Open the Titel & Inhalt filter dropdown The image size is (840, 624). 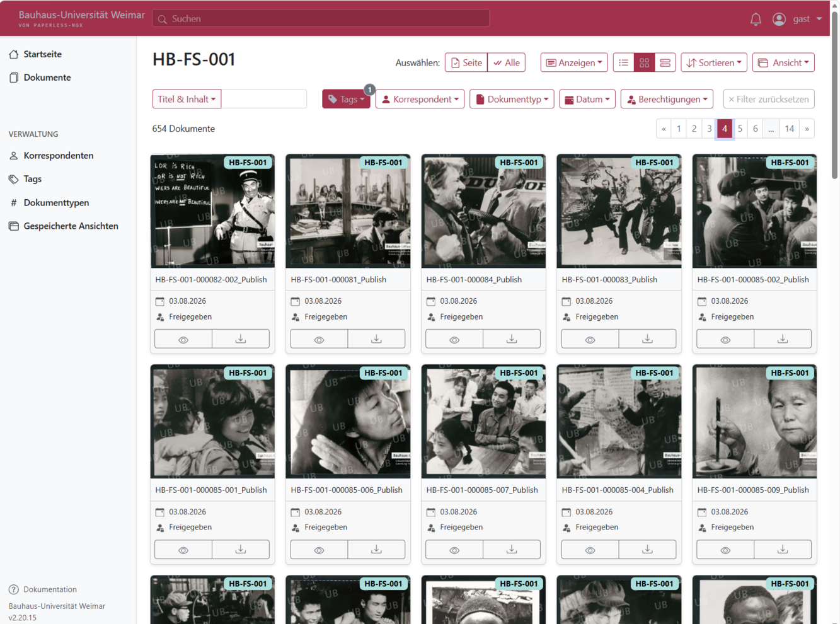(187, 99)
